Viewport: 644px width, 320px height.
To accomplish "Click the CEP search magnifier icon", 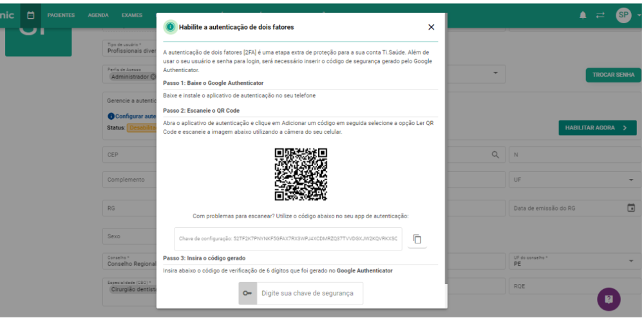I will click(x=495, y=155).
